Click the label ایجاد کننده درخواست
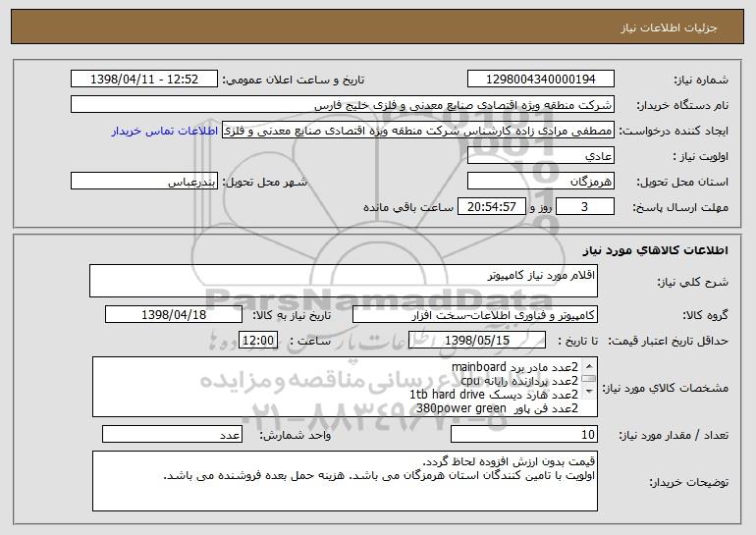Image resolution: width=756 pixels, height=535 pixels. point(674,131)
